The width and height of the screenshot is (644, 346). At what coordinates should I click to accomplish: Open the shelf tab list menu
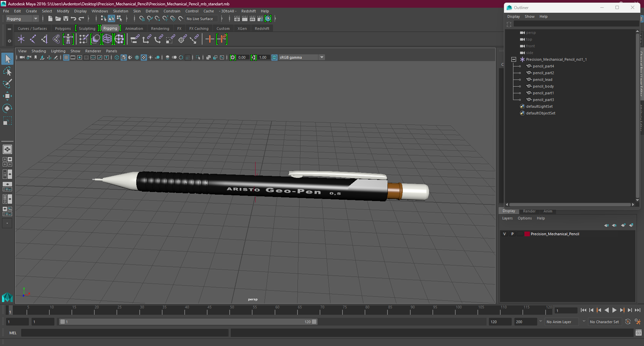[9, 29]
